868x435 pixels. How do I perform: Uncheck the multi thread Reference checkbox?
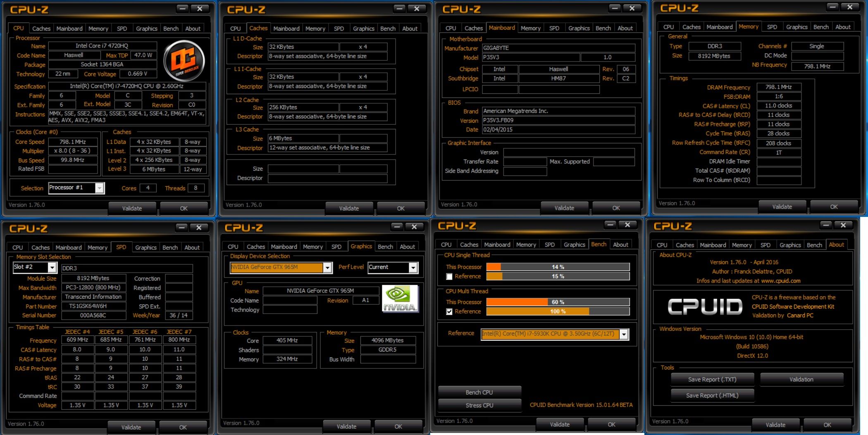pyautogui.click(x=449, y=311)
